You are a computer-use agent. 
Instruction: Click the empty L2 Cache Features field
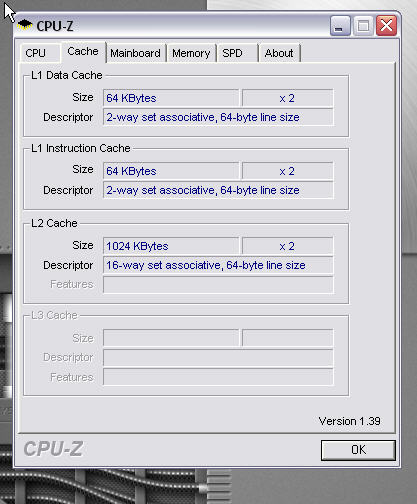218,285
